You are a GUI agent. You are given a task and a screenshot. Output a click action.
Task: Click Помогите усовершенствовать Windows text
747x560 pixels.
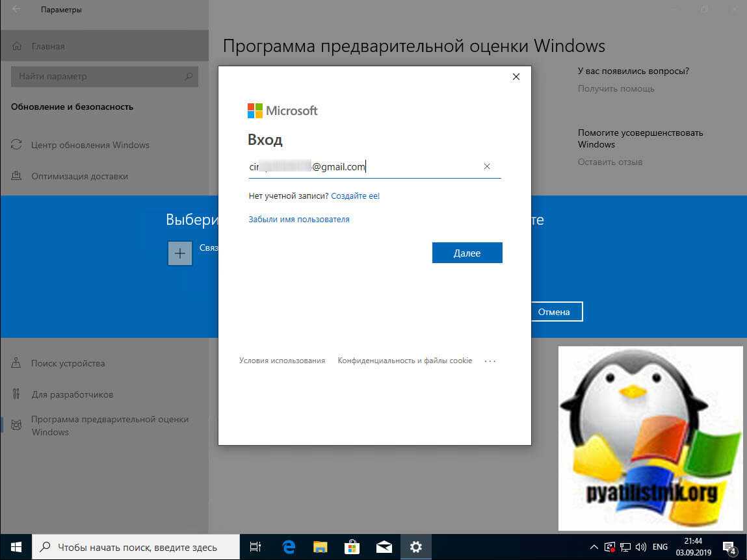click(x=641, y=138)
